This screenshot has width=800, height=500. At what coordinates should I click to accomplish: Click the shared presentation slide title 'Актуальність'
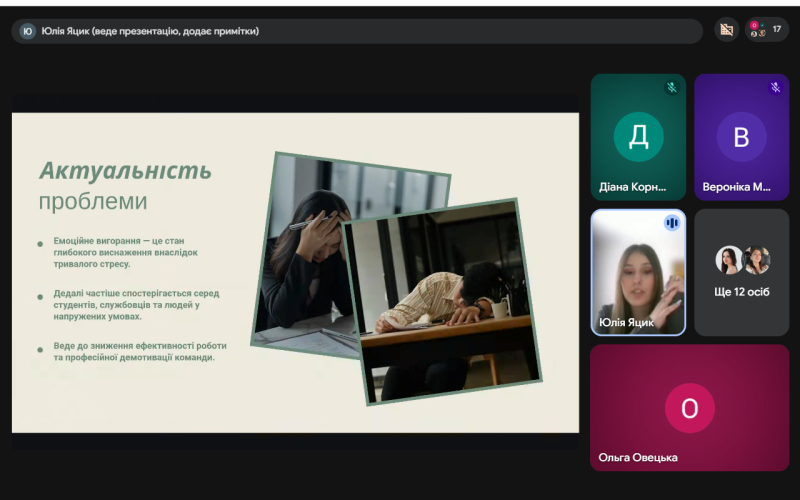click(125, 169)
